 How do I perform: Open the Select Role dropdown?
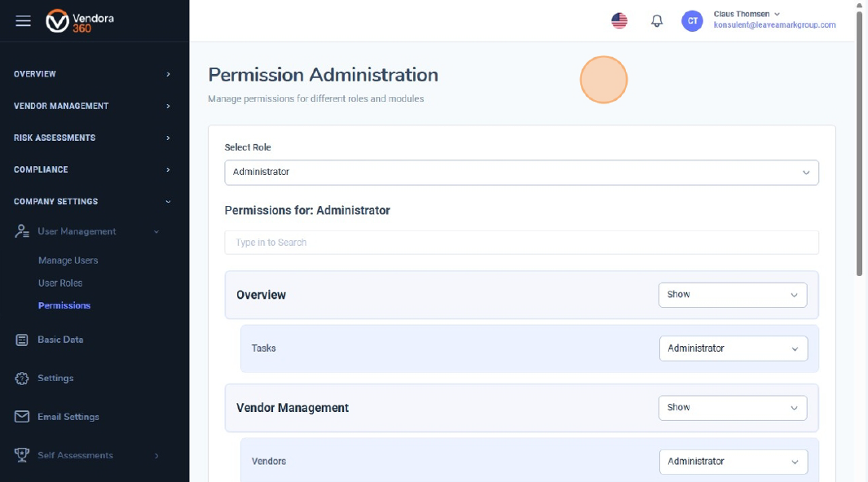tap(522, 172)
